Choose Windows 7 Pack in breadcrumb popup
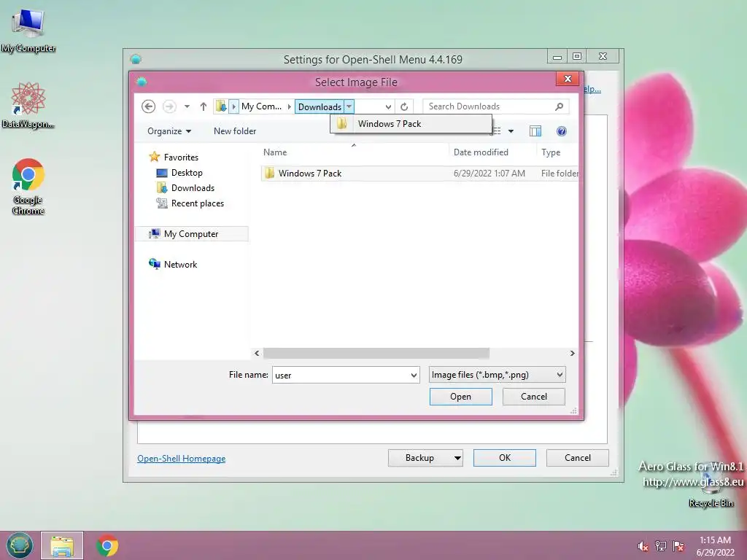This screenshot has width=747, height=560. [411, 124]
